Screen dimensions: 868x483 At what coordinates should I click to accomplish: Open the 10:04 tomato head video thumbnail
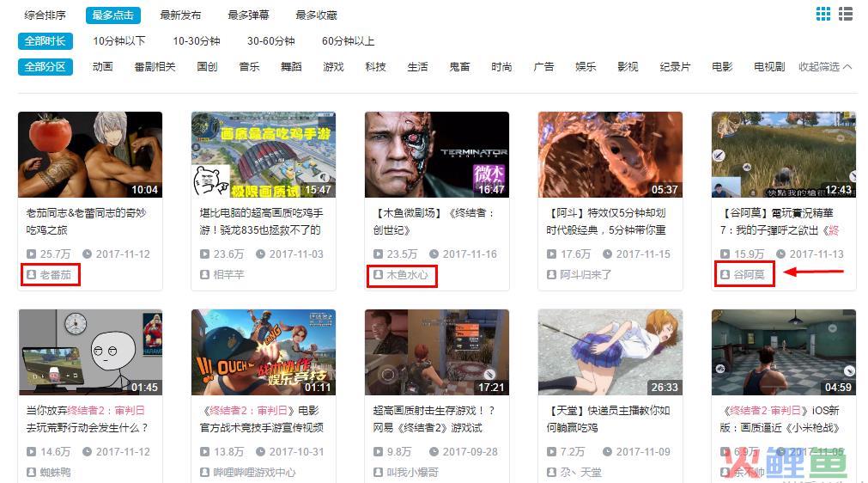click(90, 155)
